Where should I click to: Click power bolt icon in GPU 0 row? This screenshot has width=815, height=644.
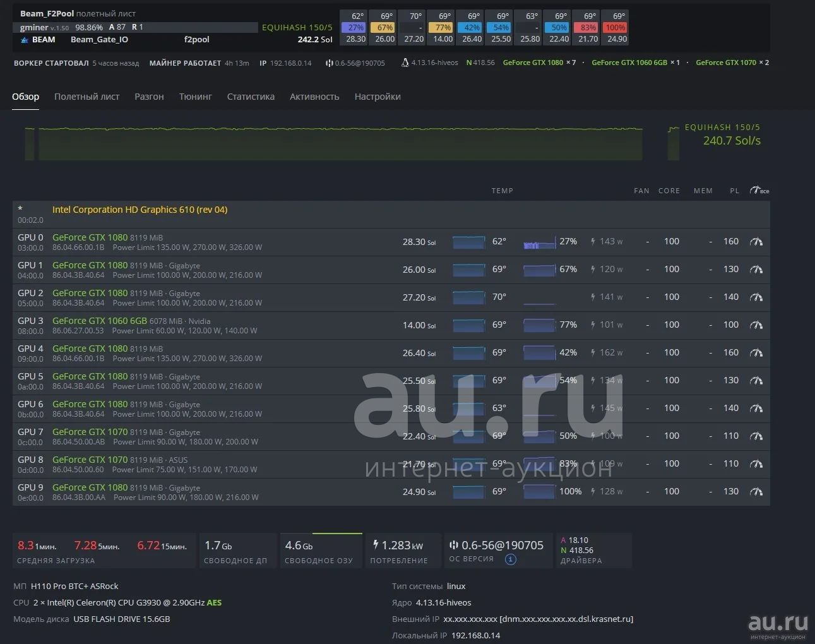click(593, 242)
